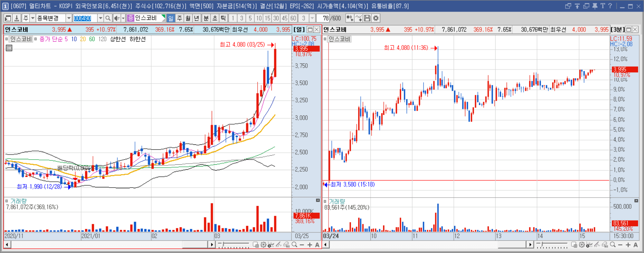Select the 일 daily period toggle
The height and width of the screenshot is (253, 644).
pos(171,18)
